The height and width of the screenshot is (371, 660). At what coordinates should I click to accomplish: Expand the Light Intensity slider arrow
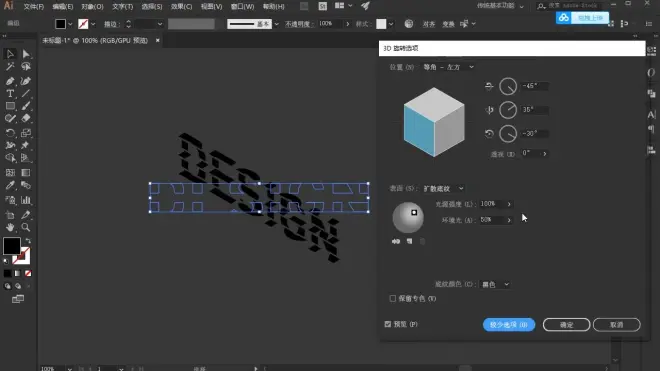pyautogui.click(x=509, y=204)
